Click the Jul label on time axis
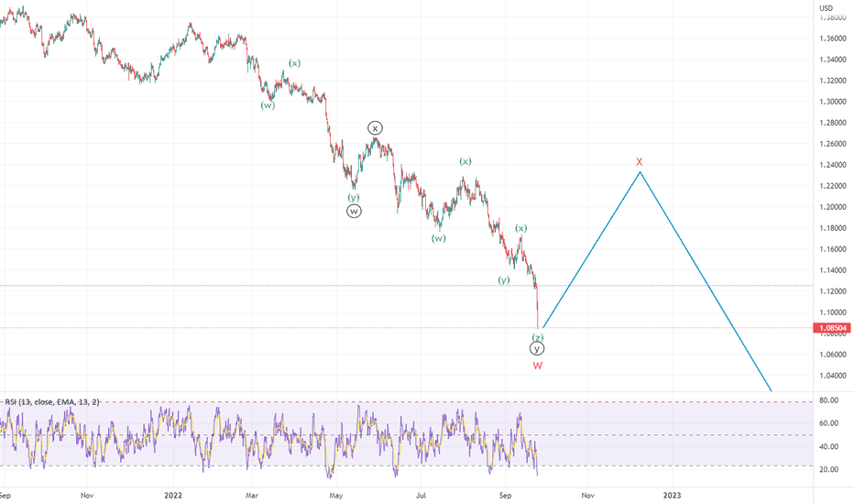The height and width of the screenshot is (504, 854). pos(421,495)
